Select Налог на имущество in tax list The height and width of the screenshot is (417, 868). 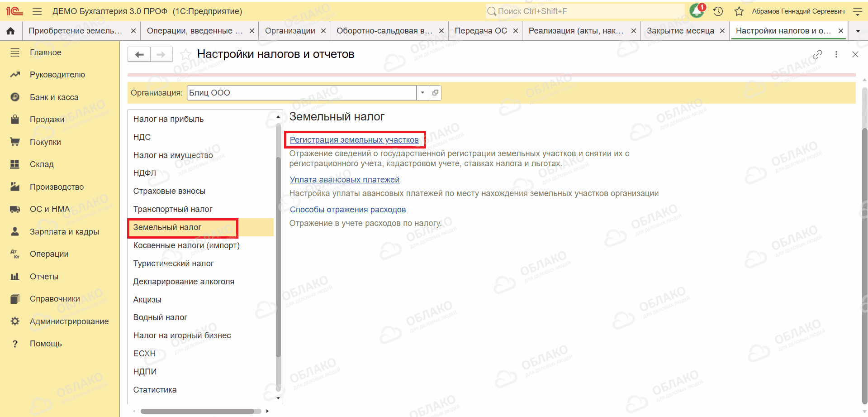[201, 155]
